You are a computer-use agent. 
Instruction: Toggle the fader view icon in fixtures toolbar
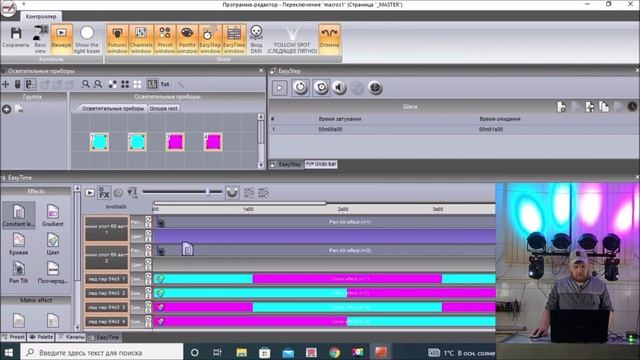[x=152, y=84]
